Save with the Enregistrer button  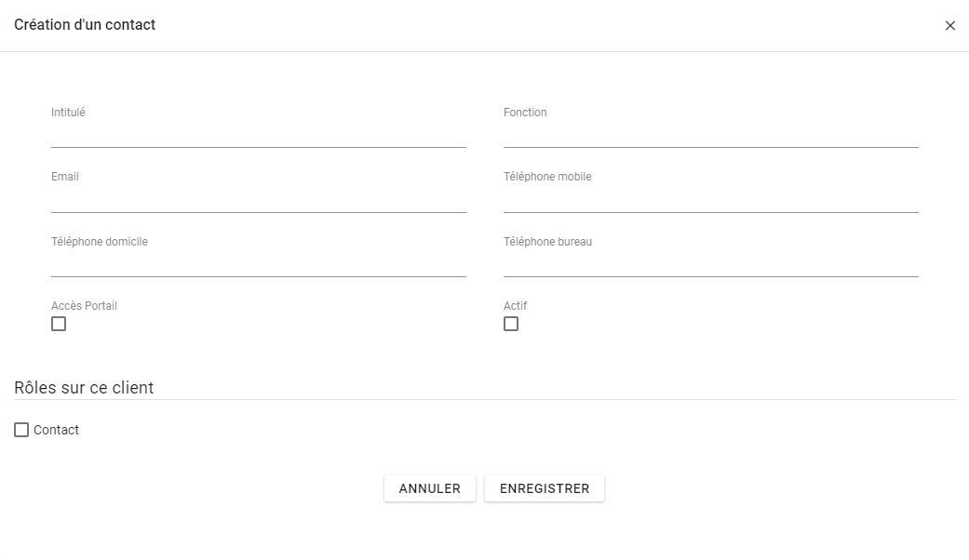point(545,488)
